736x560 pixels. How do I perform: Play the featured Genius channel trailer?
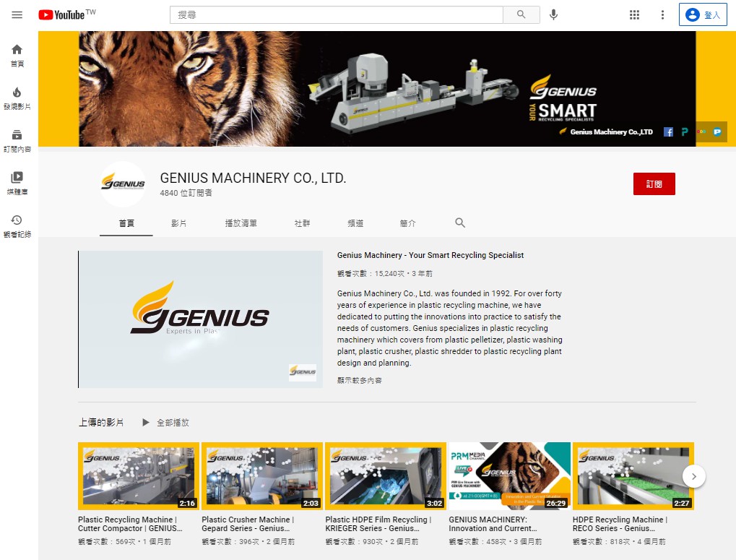click(200, 319)
